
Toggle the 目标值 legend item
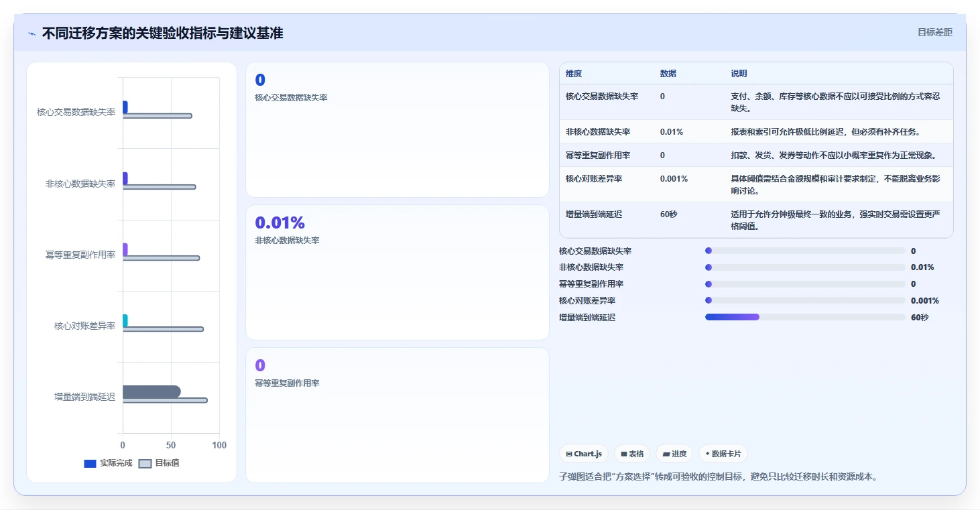pos(159,463)
